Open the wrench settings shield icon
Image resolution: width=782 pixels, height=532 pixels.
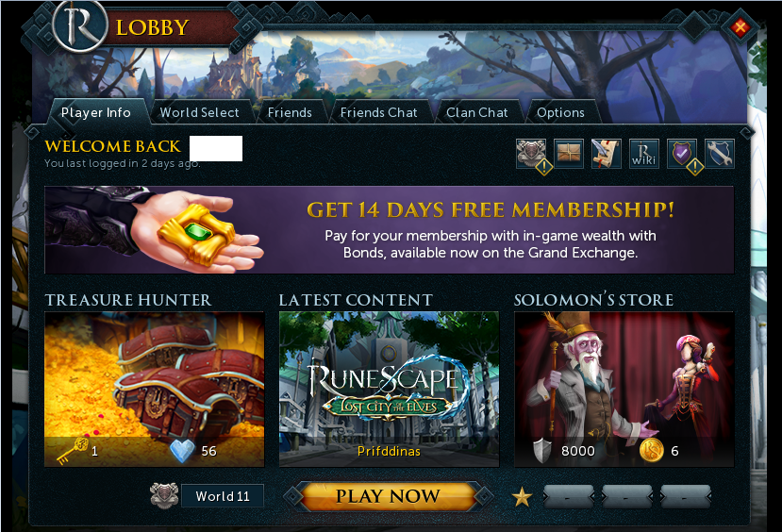tap(720, 153)
